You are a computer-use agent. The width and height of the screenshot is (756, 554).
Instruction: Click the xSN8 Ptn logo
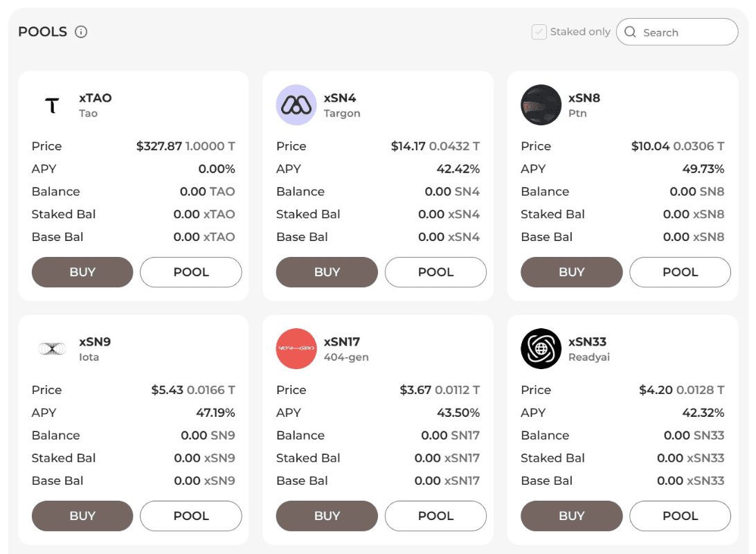(541, 105)
